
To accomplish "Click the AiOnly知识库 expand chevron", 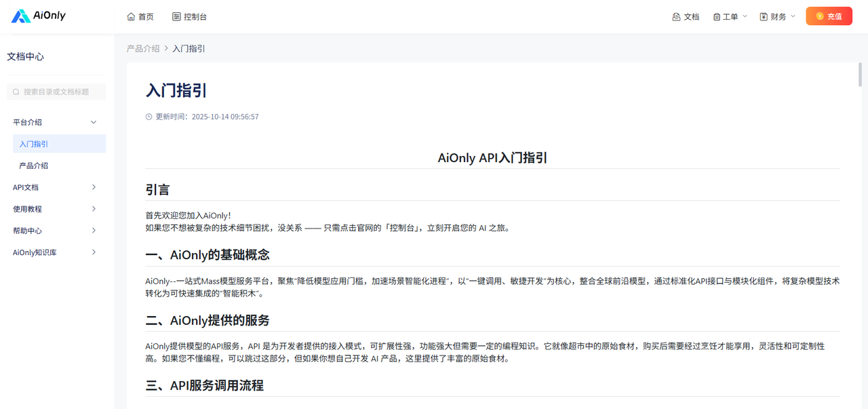I will (94, 252).
